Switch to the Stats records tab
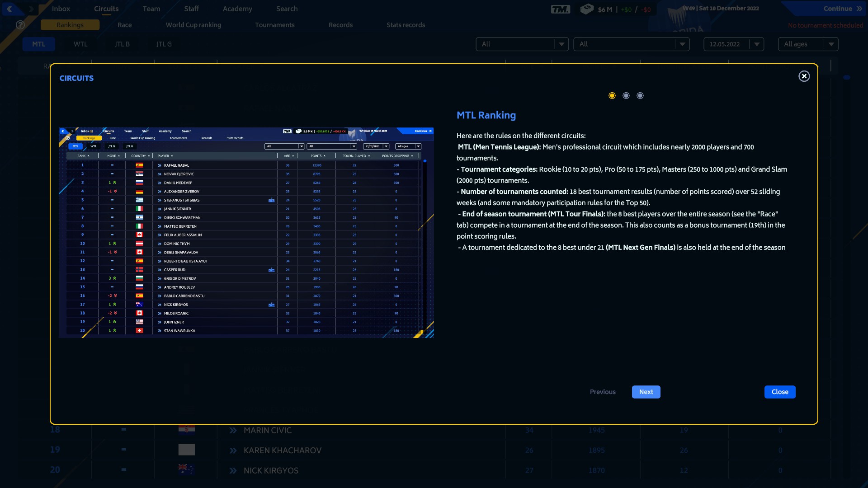This screenshot has height=488, width=868. coord(406,25)
